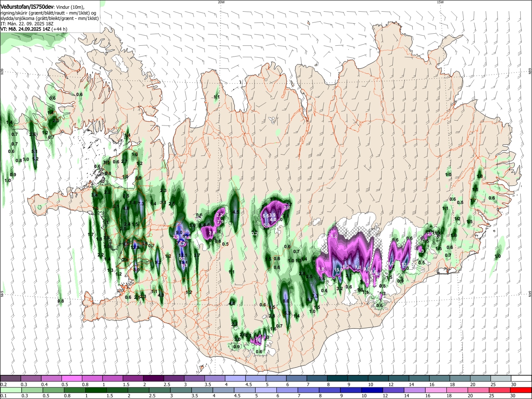
Task: Pick the darkest purple 2–2.5 snow legend swatch
Action: 153,378
